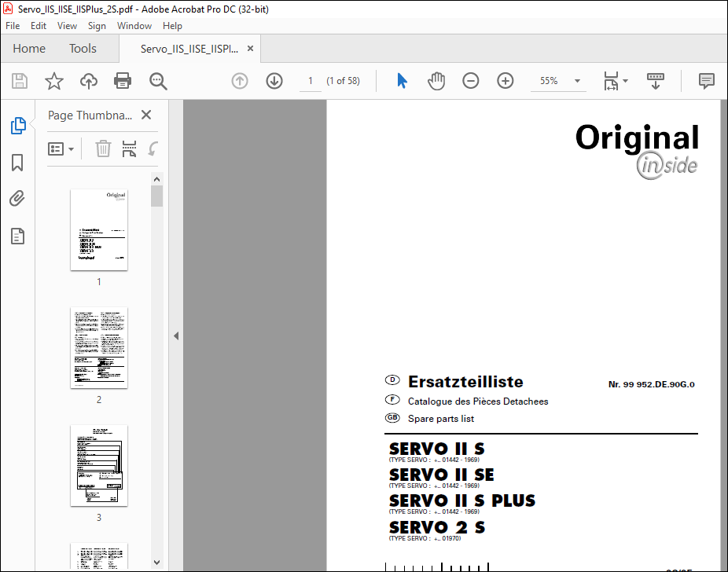Click the Fit page scrolling icon

[611, 81]
